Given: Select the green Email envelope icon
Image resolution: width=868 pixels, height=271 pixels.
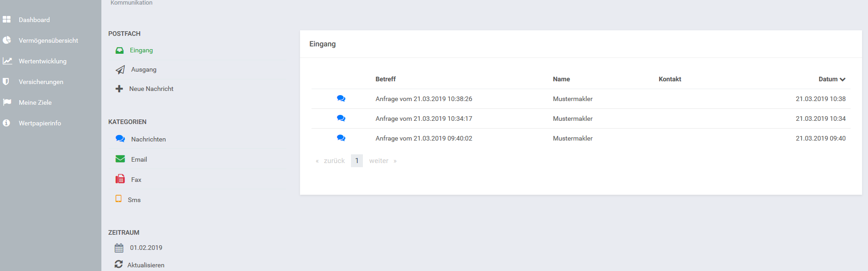Looking at the screenshot, I should pyautogui.click(x=120, y=159).
